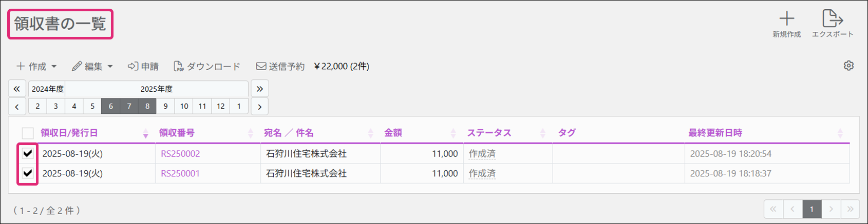Click the 新規作成 plus icon

786,19
